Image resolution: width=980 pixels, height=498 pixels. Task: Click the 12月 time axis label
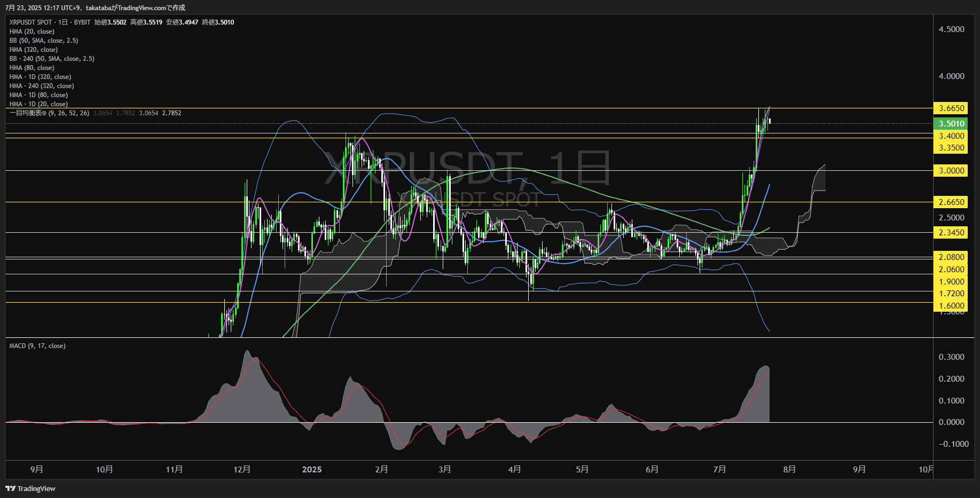coord(242,470)
